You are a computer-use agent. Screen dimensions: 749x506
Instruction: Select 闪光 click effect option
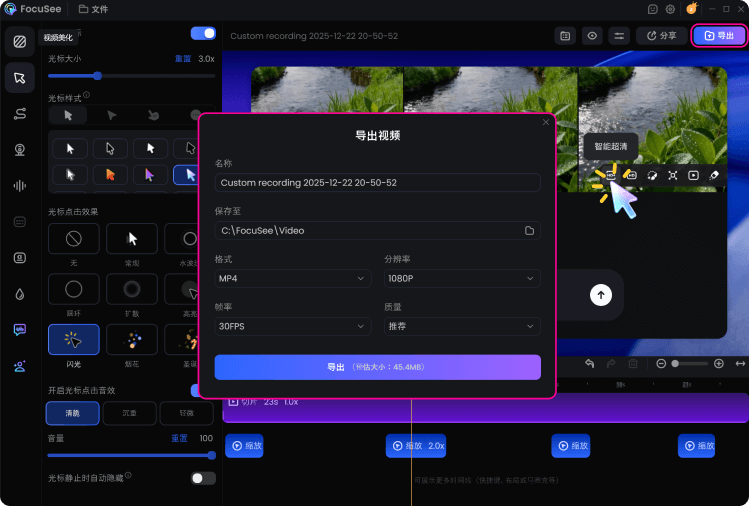[x=74, y=339]
